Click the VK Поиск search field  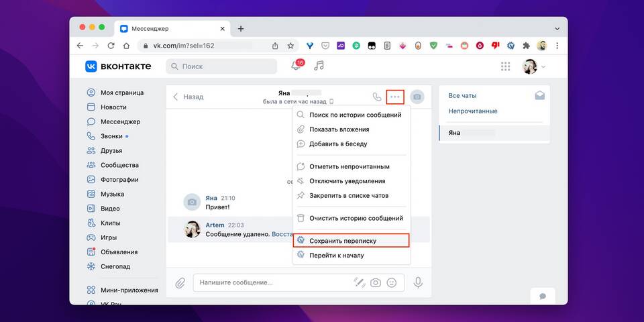coord(221,66)
